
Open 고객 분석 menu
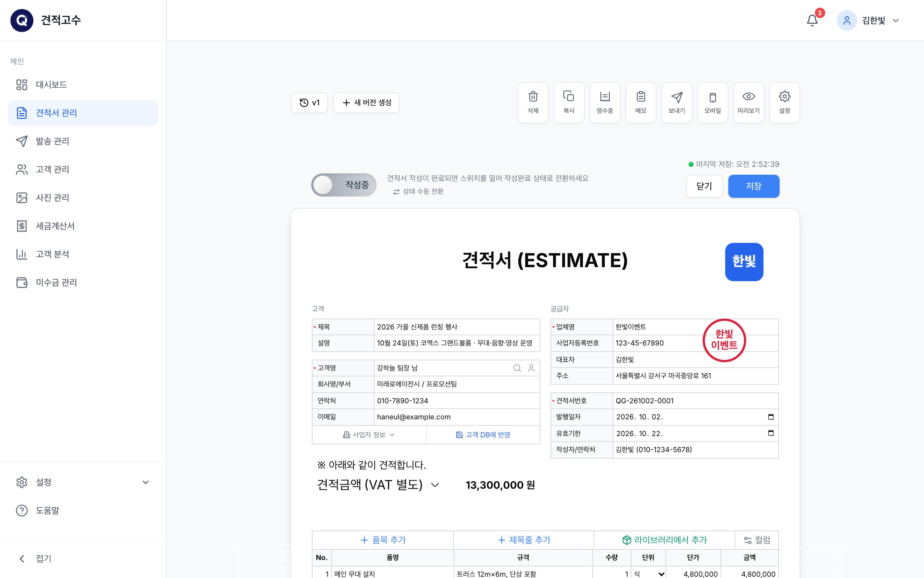click(83, 254)
